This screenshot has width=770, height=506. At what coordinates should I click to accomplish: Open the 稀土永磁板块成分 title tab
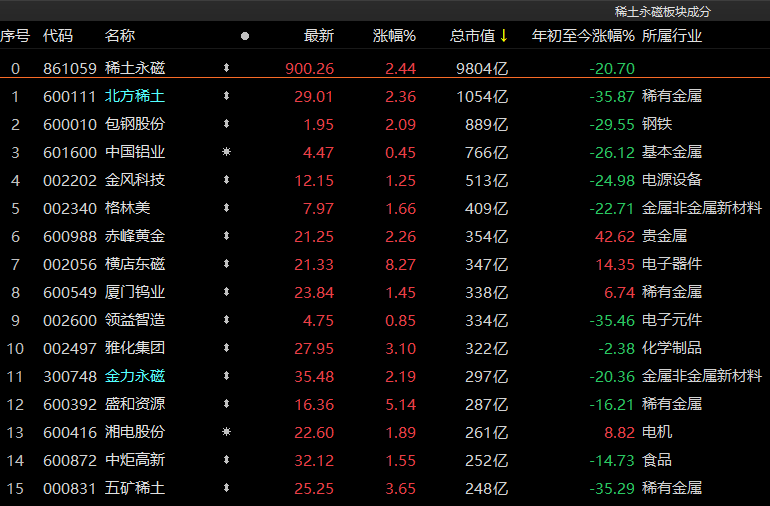click(662, 11)
